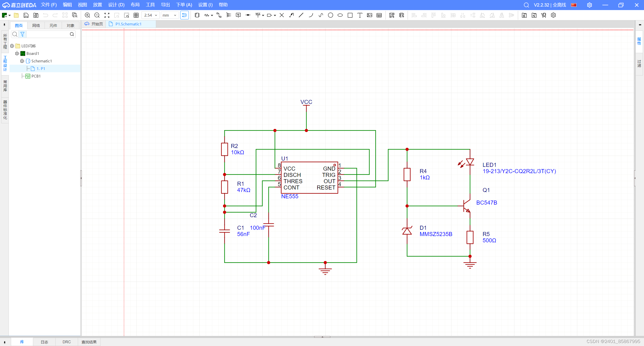This screenshot has height=346, width=644.
Task: Select the place text tool
Action: point(360,15)
